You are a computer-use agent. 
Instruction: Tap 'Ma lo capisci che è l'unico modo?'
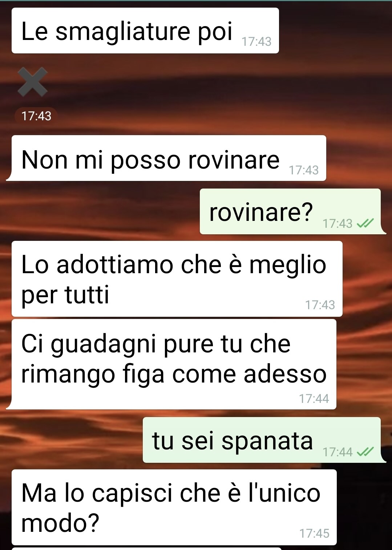coord(174,507)
